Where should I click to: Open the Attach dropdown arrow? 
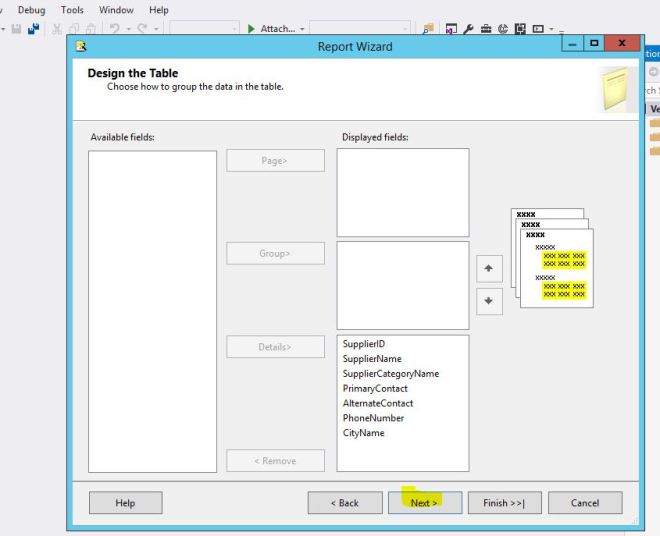tap(300, 29)
